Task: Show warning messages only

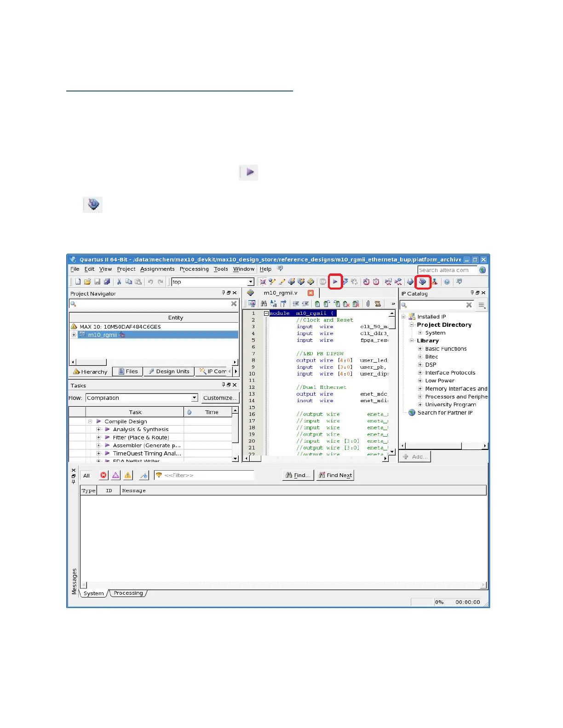Action: 128,475
